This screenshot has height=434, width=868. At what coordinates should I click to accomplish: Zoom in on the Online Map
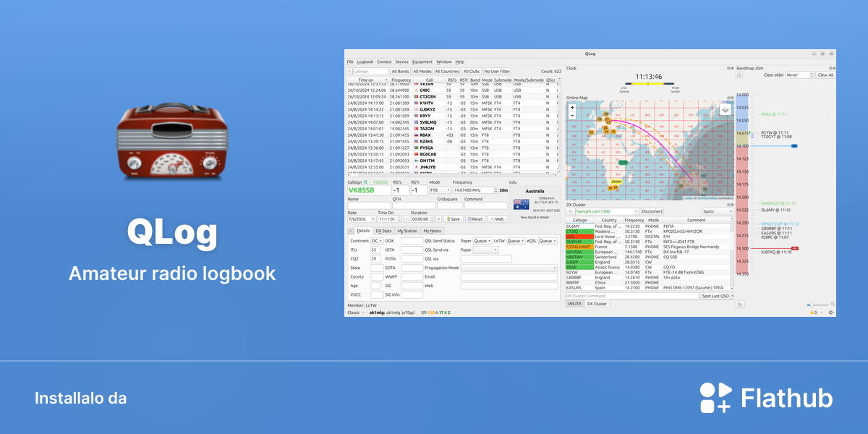572,108
